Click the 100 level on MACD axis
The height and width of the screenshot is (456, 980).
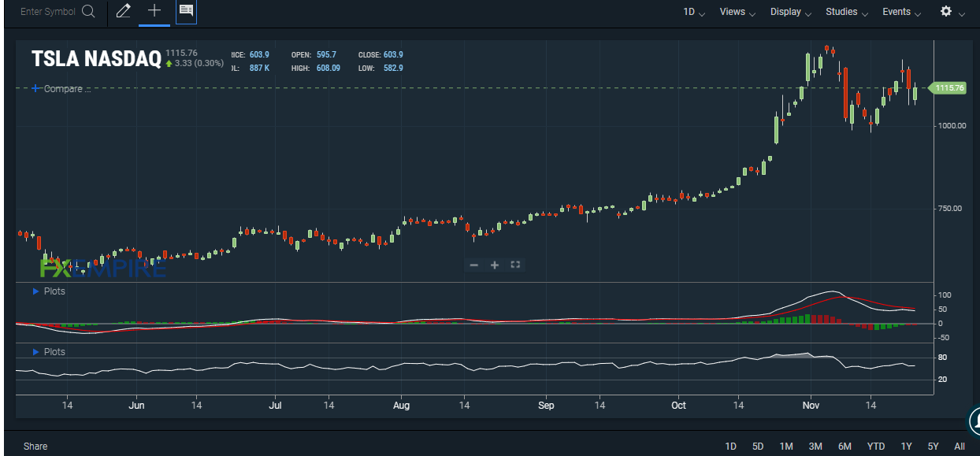944,295
